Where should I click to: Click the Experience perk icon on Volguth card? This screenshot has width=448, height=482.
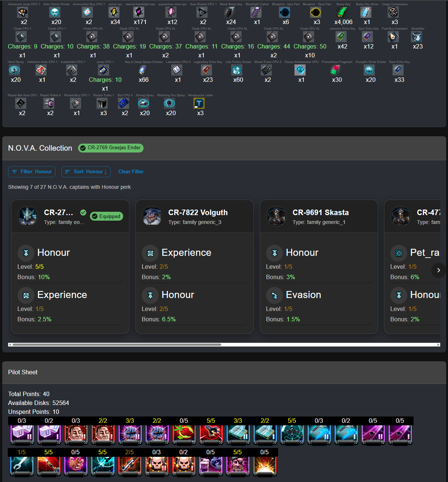[150, 253]
